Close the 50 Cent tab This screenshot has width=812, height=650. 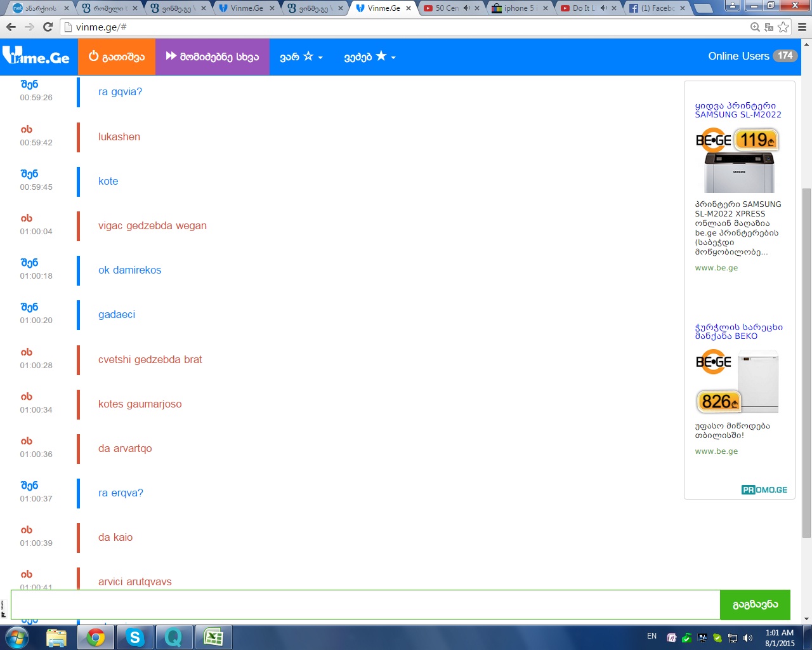(477, 8)
